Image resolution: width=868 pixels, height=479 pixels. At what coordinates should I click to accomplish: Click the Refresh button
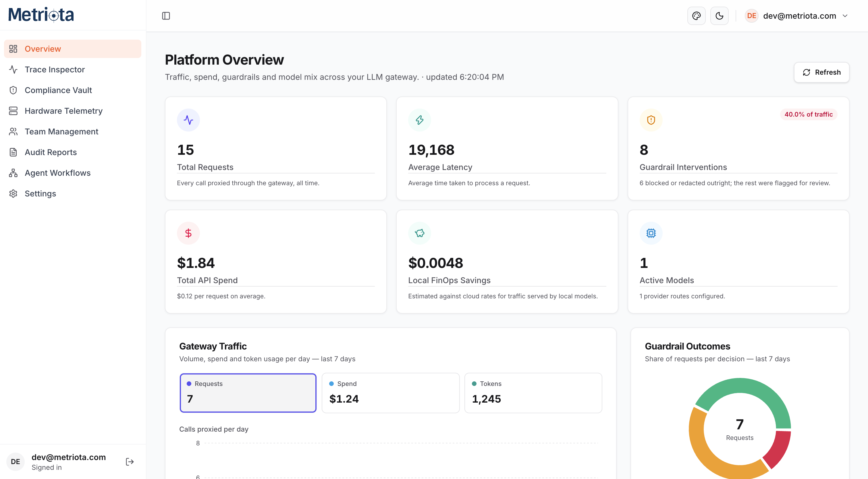tap(821, 72)
